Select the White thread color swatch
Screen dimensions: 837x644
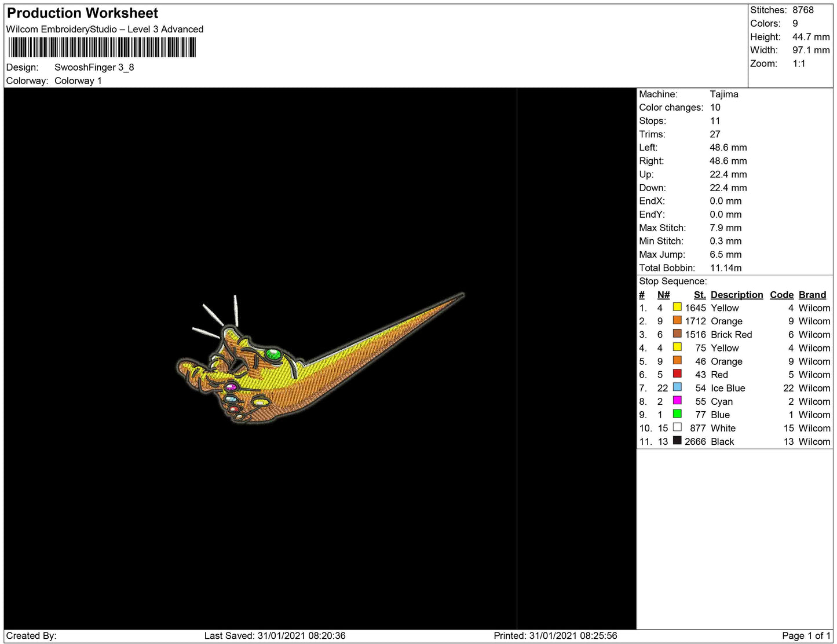(677, 427)
